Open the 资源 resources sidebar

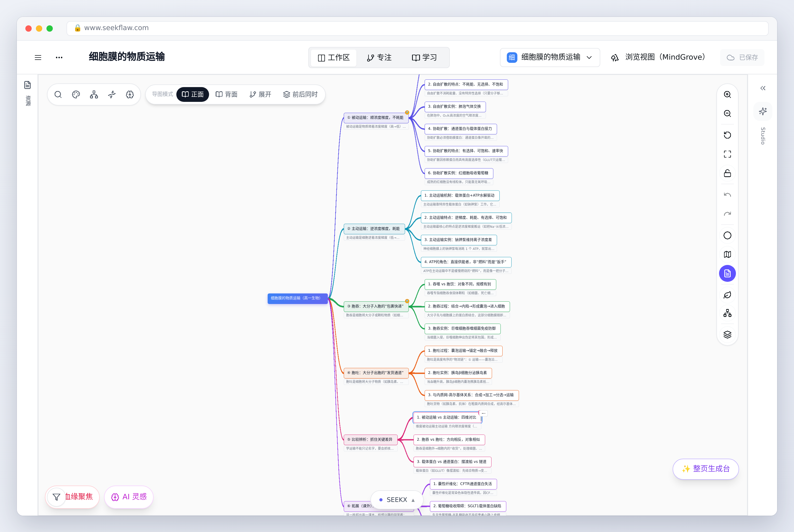(x=28, y=93)
